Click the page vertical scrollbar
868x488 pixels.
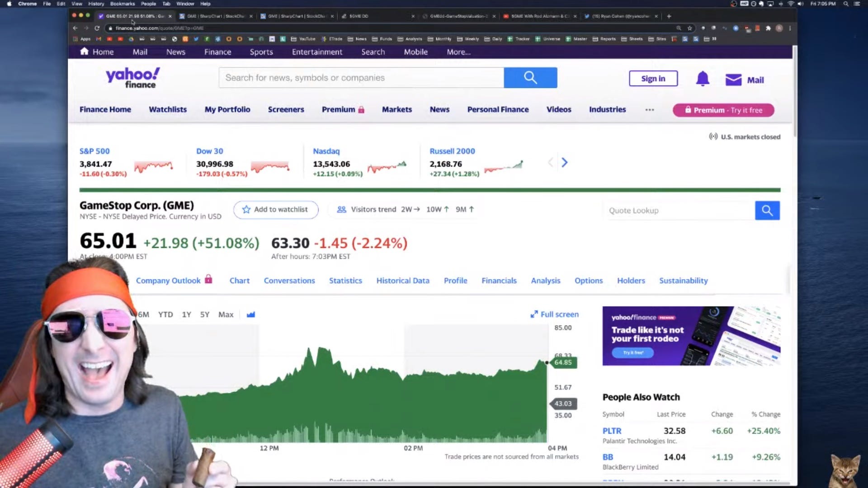click(794, 90)
